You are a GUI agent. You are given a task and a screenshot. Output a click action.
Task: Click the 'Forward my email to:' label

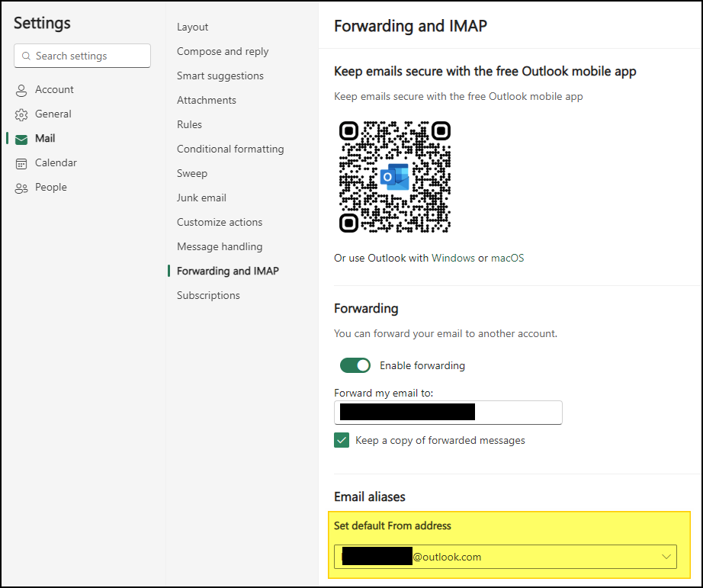click(x=384, y=393)
